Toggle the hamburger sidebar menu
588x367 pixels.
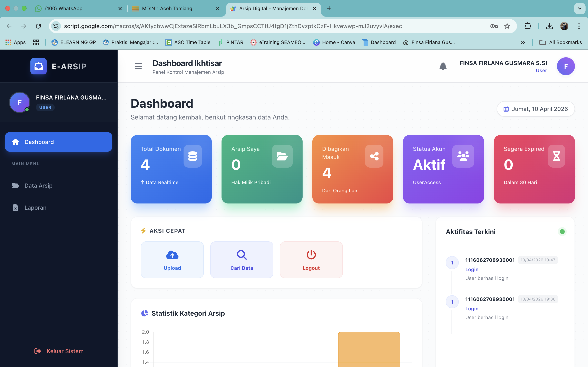click(x=138, y=66)
